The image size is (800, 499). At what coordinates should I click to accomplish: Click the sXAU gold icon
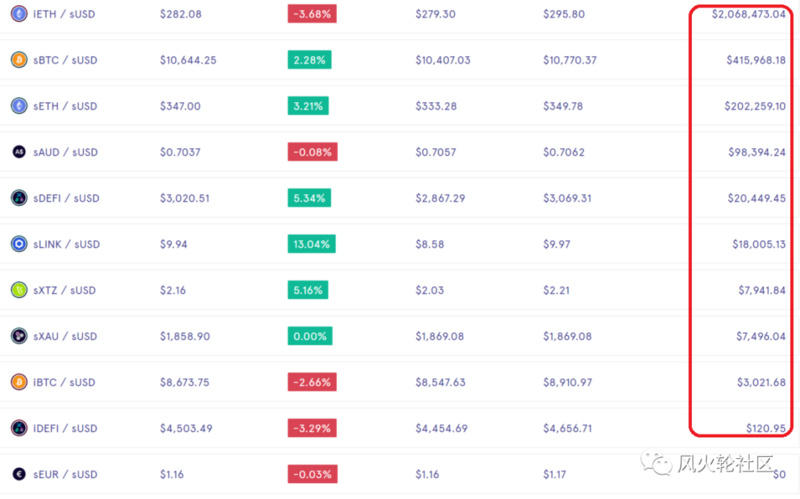tap(18, 336)
